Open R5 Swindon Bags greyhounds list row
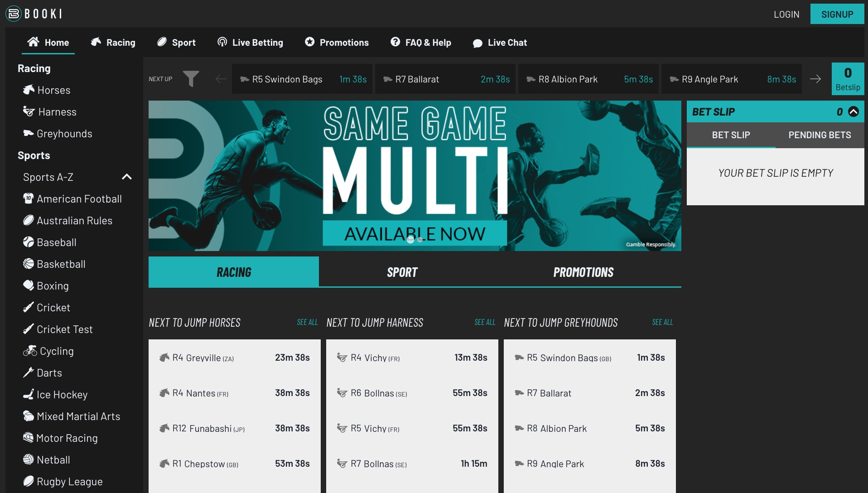Viewport: 868px width, 493px height. pos(590,358)
